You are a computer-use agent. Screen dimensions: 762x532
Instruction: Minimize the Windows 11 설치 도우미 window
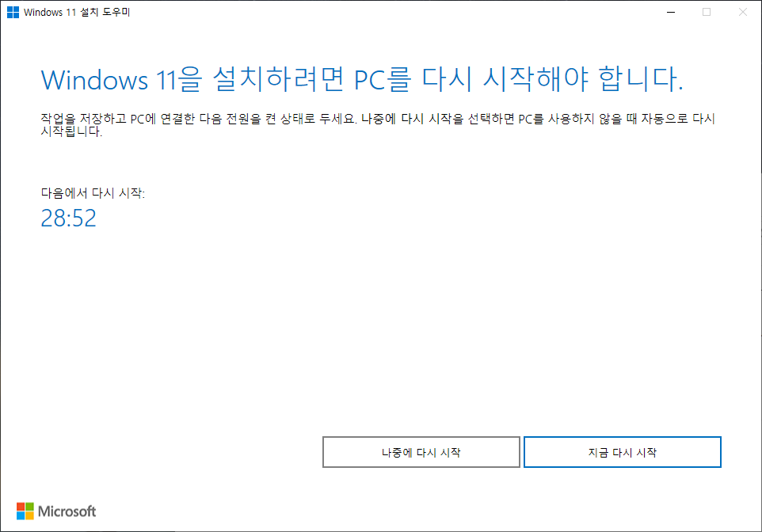click(x=671, y=12)
